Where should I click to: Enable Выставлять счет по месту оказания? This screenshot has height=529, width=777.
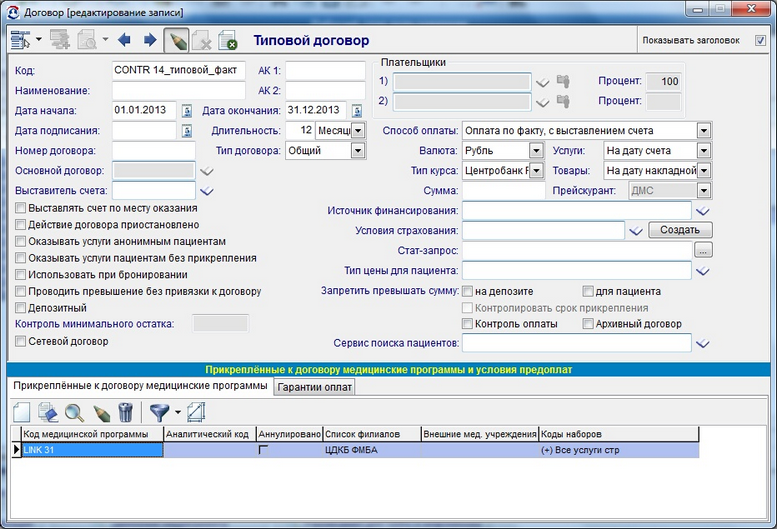pos(20,208)
